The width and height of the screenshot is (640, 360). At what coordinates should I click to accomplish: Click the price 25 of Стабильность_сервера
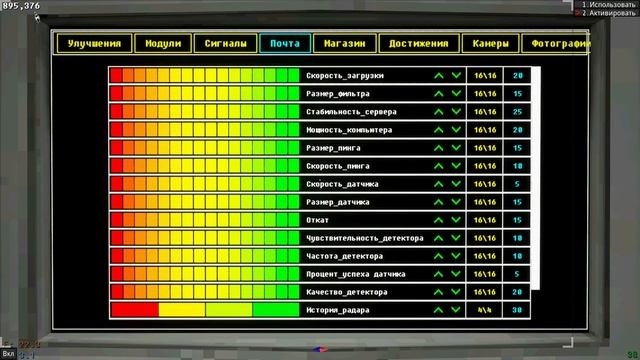tap(517, 111)
